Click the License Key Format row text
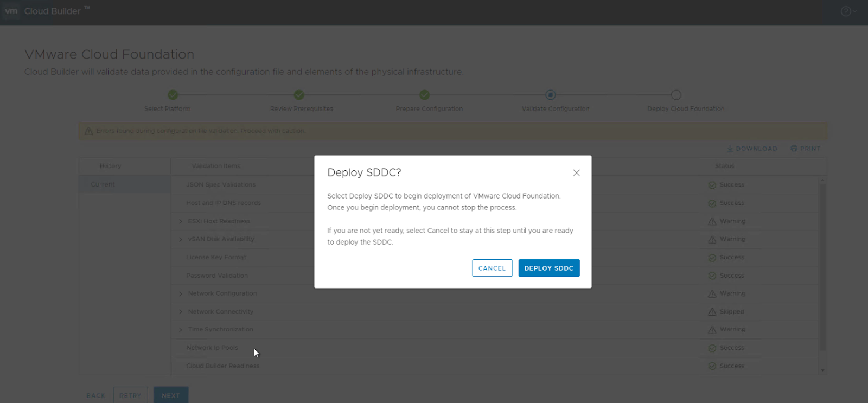This screenshot has height=403, width=868. 216,257
